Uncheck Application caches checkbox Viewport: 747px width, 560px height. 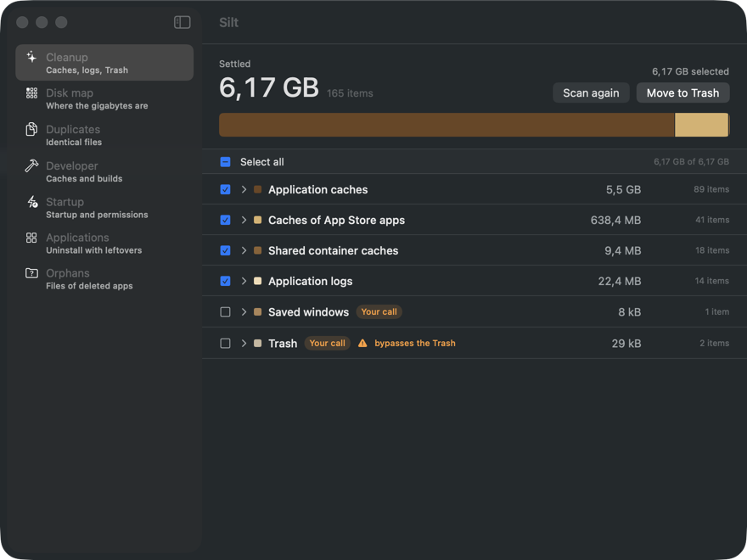(x=225, y=189)
